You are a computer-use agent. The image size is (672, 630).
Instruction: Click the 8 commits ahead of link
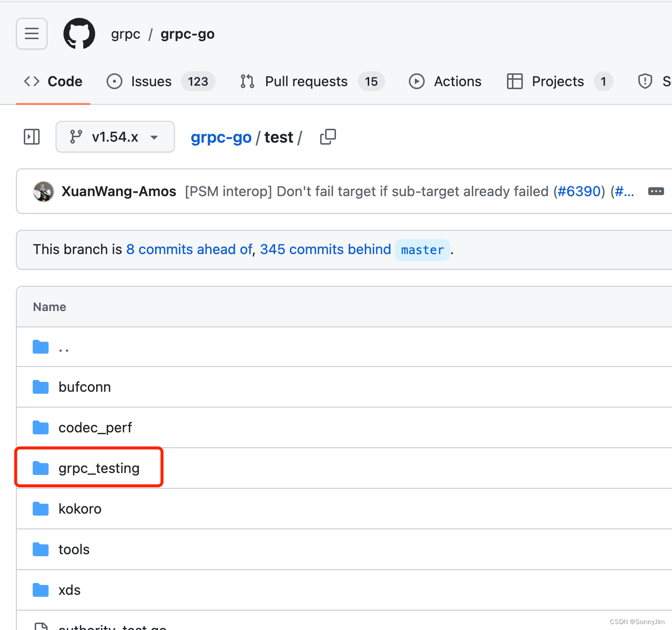[189, 249]
